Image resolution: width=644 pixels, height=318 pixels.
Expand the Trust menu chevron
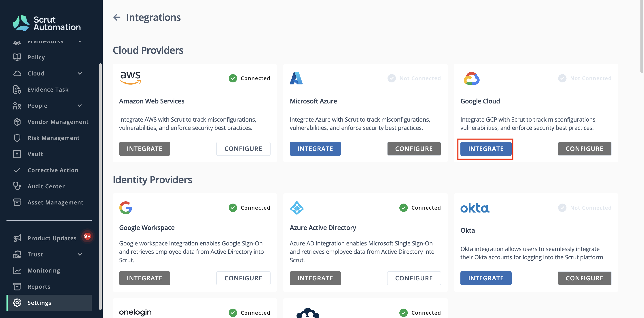tap(80, 254)
